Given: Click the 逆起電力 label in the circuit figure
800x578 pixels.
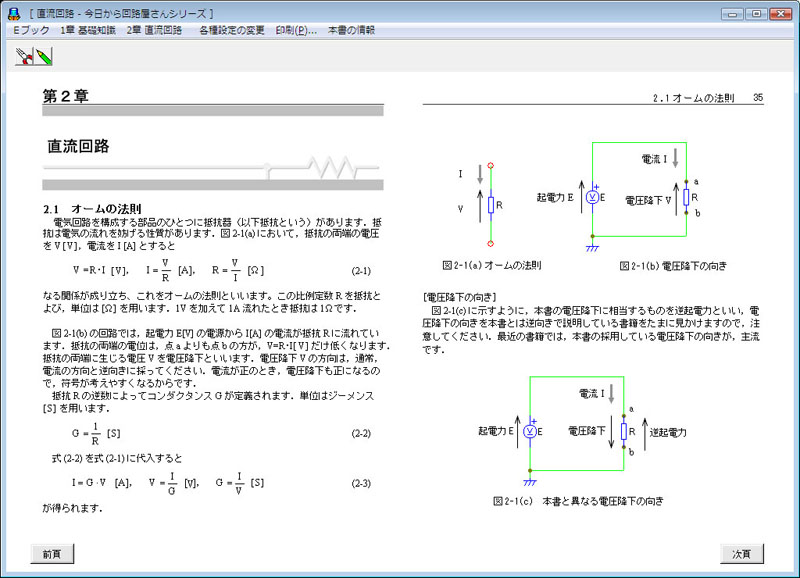Looking at the screenshot, I should [x=668, y=433].
